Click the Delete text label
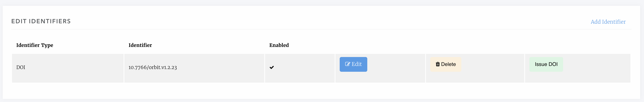 [448, 64]
